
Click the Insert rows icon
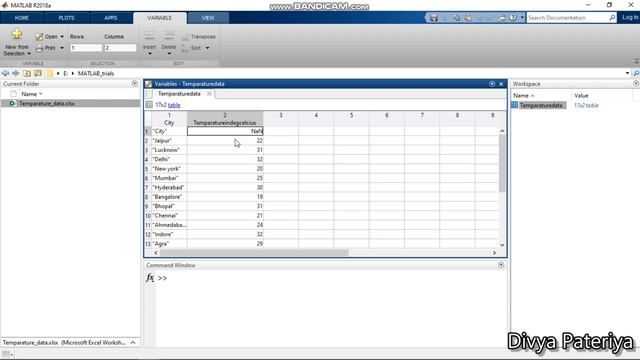click(x=150, y=36)
